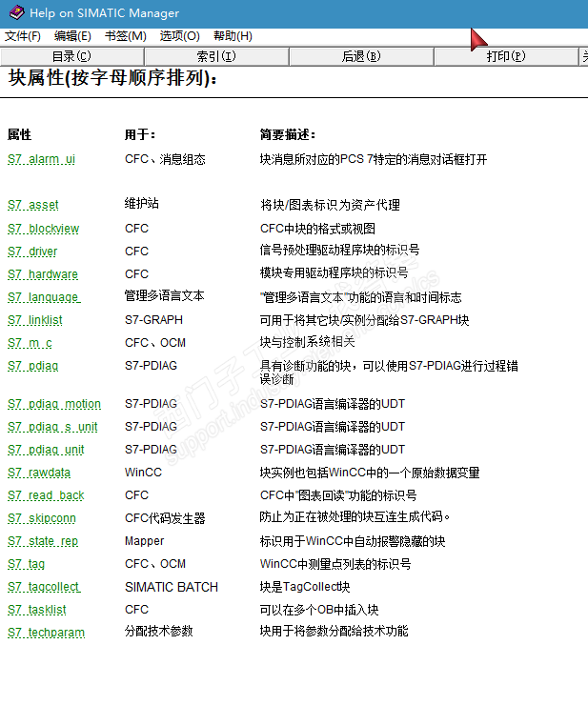The image size is (588, 705).
Task: Click the description 模块专用驱动程序块的标识号
Action: click(334, 272)
